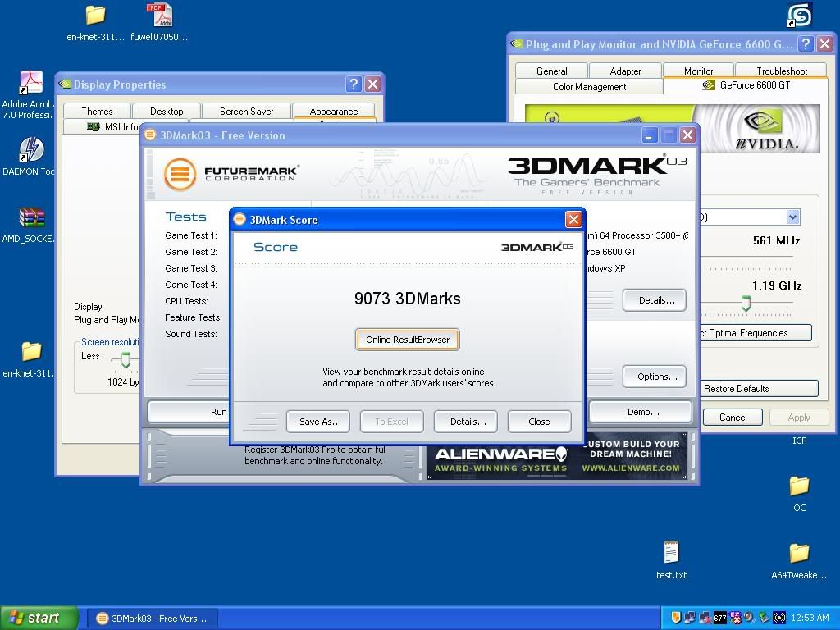The image size is (840, 630).
Task: Select GeForce 6600 GT tab
Action: click(x=746, y=85)
